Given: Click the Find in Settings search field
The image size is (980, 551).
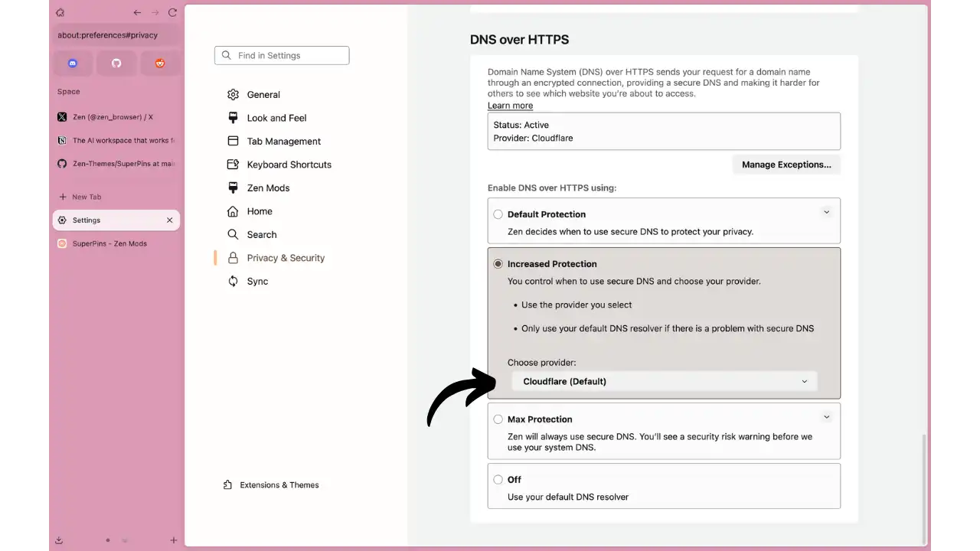Looking at the screenshot, I should click(282, 55).
